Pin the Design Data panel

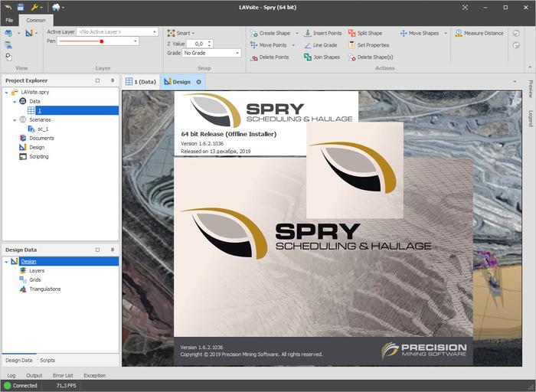coord(113,250)
